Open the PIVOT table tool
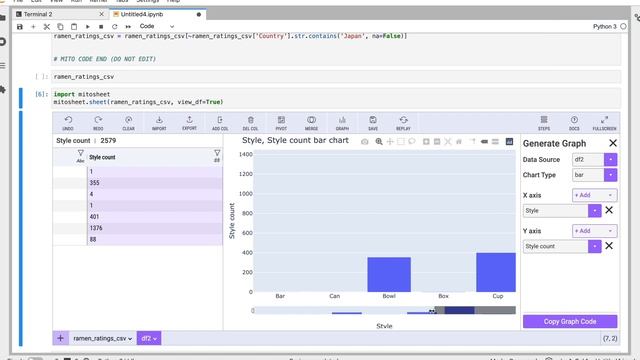The image size is (640, 360). (x=281, y=122)
